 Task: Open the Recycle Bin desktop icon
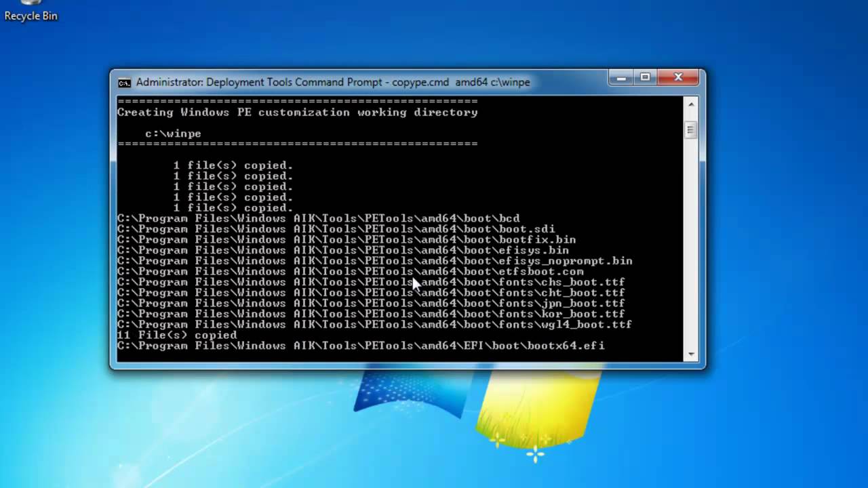(x=31, y=12)
